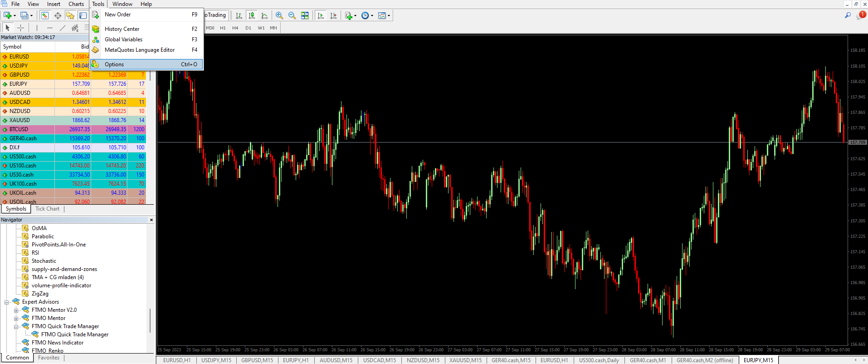Viewport: 868px width, 364px height.
Task: Select XAUUSD row in Market Watch
Action: [x=73, y=120]
